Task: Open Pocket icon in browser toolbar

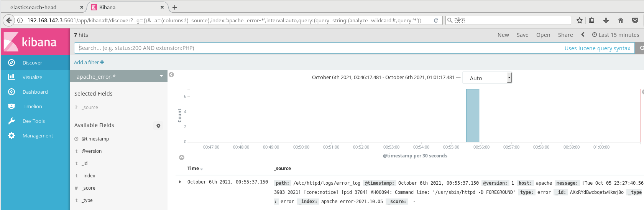Action: pyautogui.click(x=635, y=20)
